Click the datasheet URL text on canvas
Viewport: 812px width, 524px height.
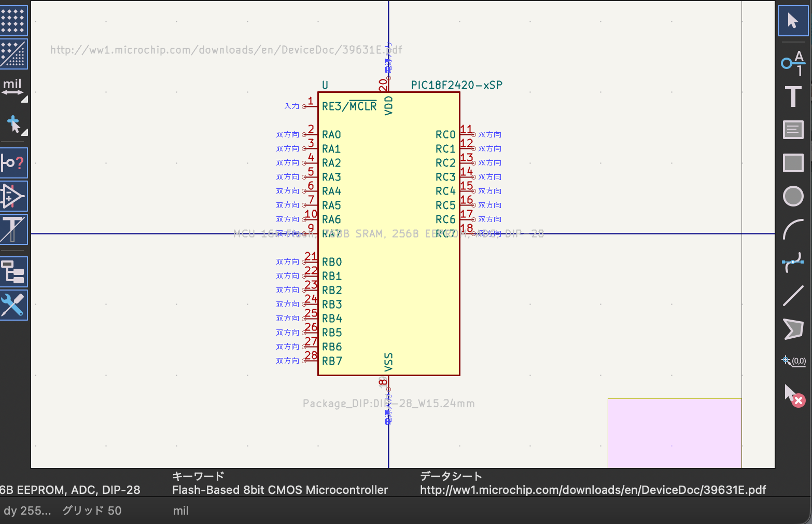(x=226, y=50)
